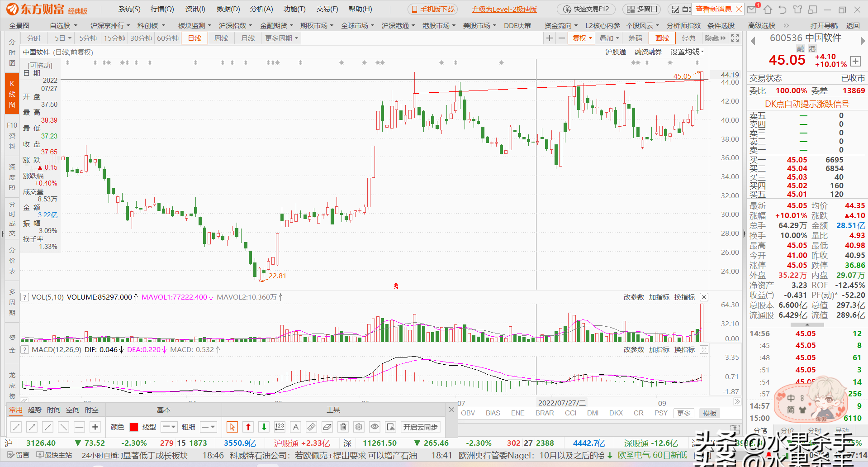Place a red up-arrow marker
The width and height of the screenshot is (868, 467).
point(248,427)
